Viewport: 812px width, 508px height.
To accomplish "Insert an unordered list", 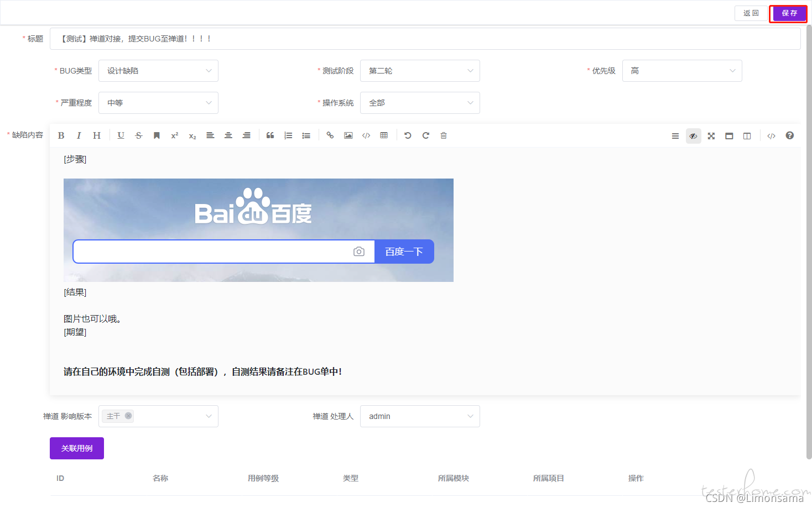I will click(306, 135).
